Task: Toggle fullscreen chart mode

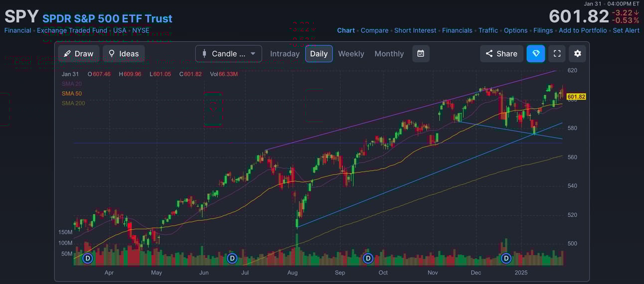Action: click(x=557, y=54)
